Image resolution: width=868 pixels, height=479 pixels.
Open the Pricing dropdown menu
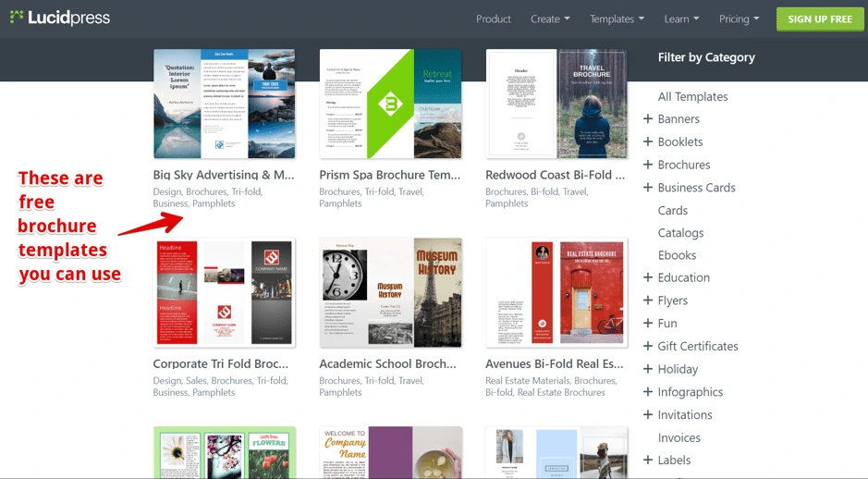pyautogui.click(x=739, y=18)
